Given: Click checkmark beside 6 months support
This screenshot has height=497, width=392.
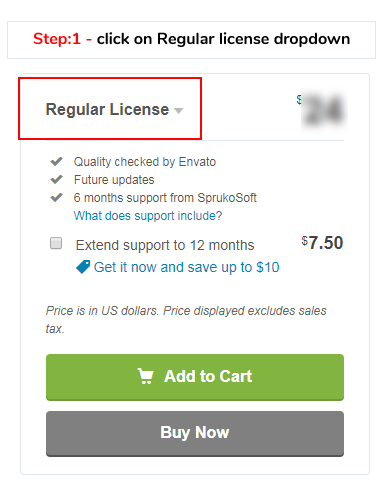Looking at the screenshot, I should coord(56,197).
